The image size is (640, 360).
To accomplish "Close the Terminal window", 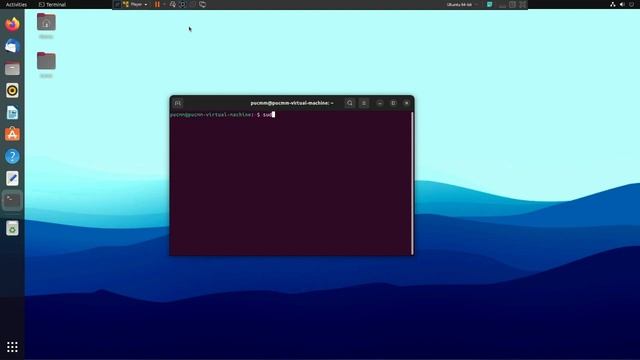I will pos(407,103).
